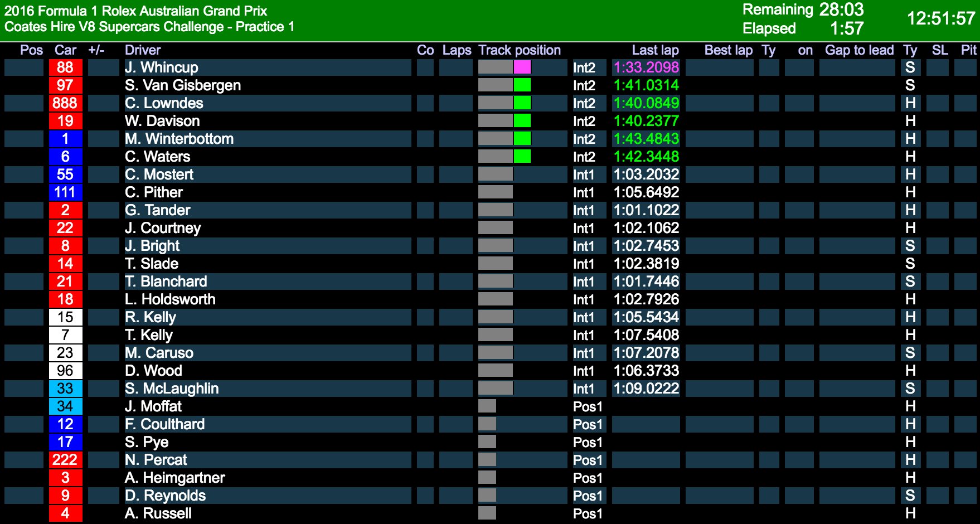This screenshot has width=980, height=524.
Task: Click the +/- column header
Action: click(x=96, y=50)
